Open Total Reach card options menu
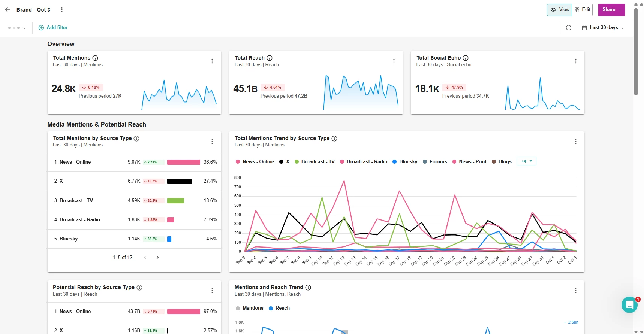 coord(394,61)
